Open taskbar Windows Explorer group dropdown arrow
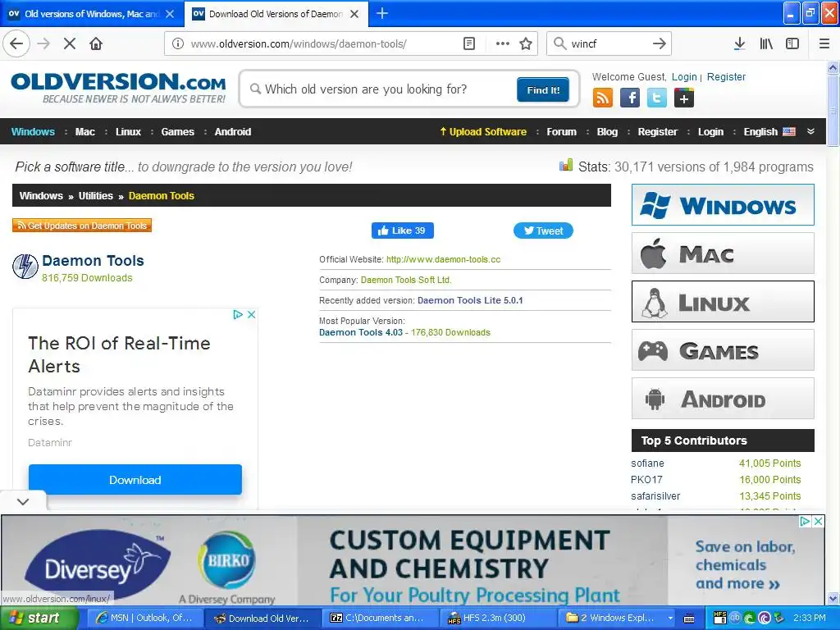The height and width of the screenshot is (630, 840). [x=670, y=618]
